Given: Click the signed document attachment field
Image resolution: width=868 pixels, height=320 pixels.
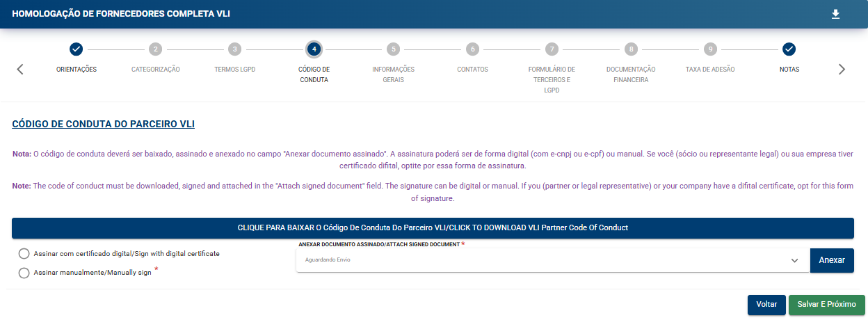Looking at the screenshot, I should click(x=542, y=260).
